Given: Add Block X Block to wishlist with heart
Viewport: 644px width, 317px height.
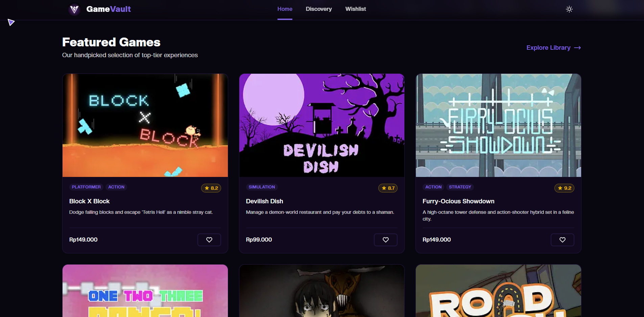Looking at the screenshot, I should click(209, 240).
